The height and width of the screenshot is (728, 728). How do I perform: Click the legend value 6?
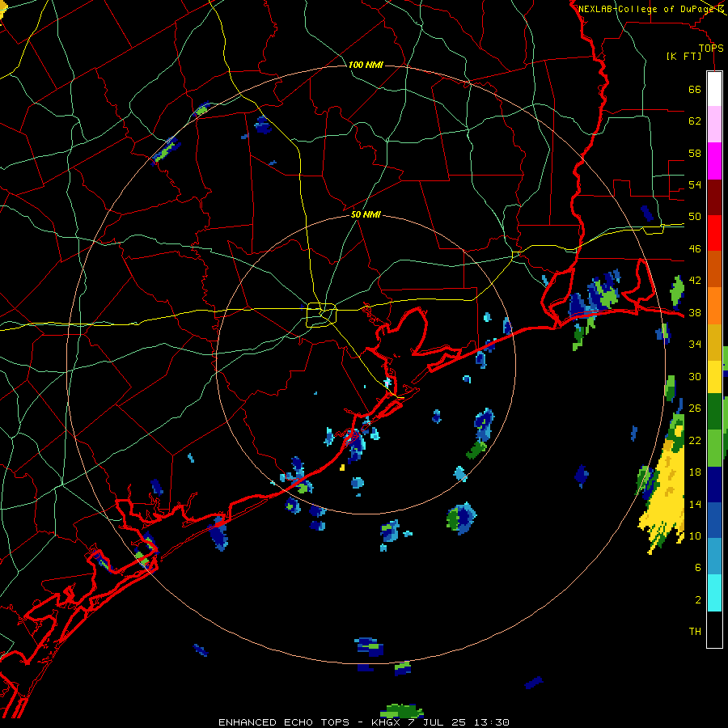(697, 568)
